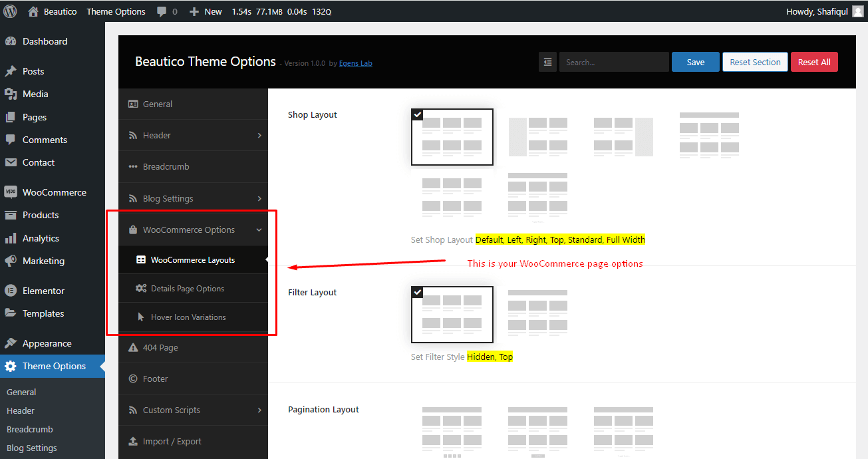Collapse the WooCommerce Options chevron
868x459 pixels.
point(259,230)
